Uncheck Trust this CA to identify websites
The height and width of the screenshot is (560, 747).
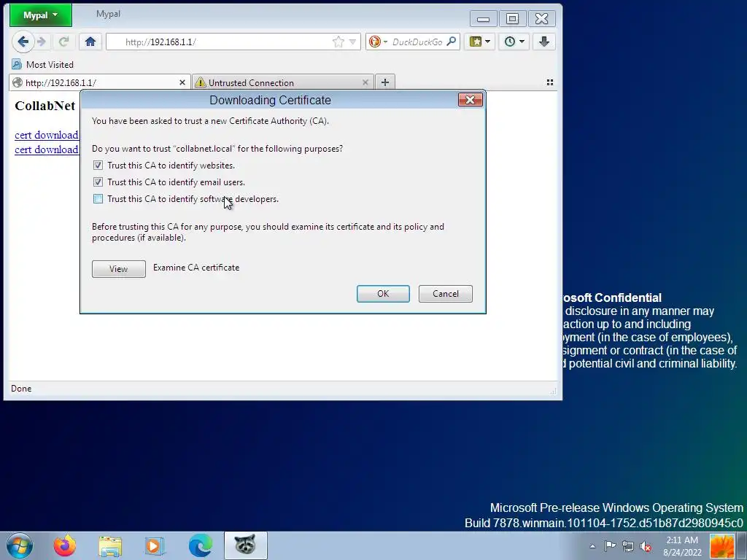tap(98, 166)
